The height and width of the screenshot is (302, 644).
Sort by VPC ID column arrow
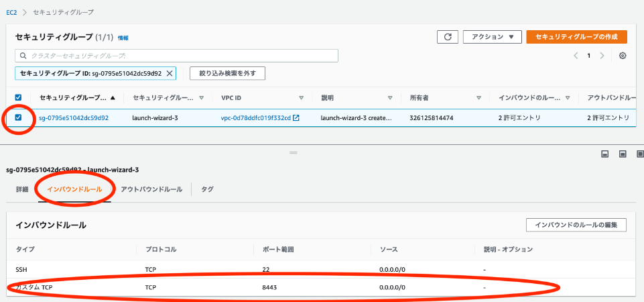click(x=302, y=98)
